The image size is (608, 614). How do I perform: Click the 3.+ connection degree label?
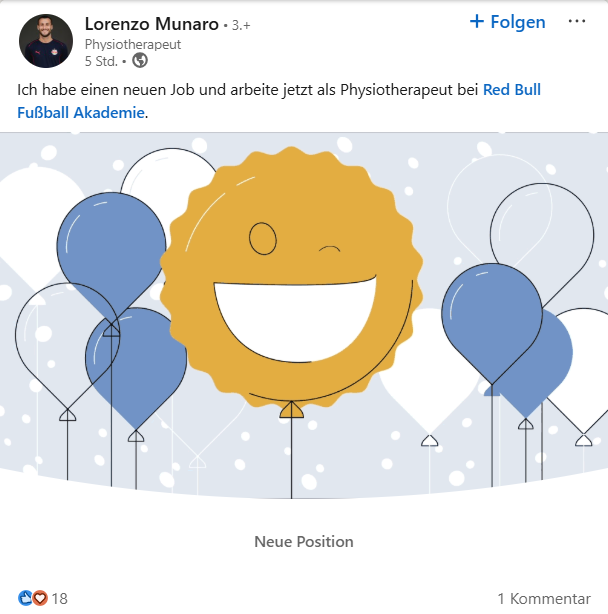click(246, 24)
